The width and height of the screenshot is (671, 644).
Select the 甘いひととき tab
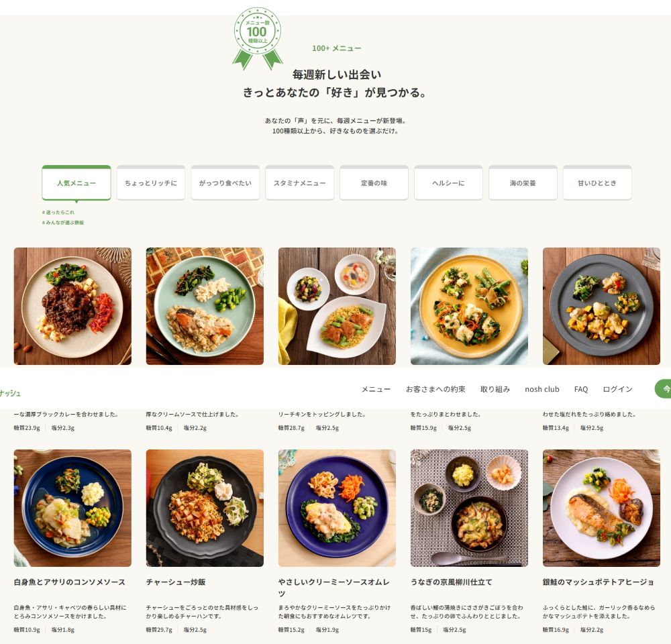point(597,182)
